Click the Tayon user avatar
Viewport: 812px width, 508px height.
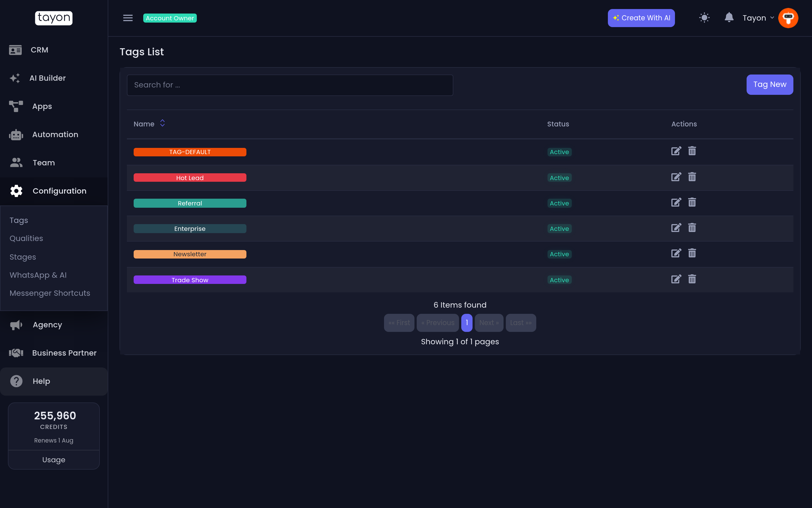pos(788,18)
